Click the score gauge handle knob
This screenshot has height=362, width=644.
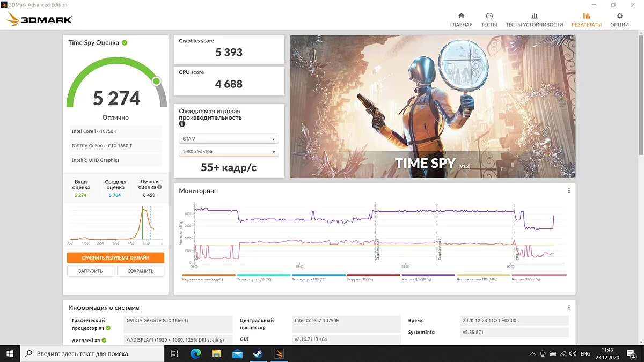156,81
